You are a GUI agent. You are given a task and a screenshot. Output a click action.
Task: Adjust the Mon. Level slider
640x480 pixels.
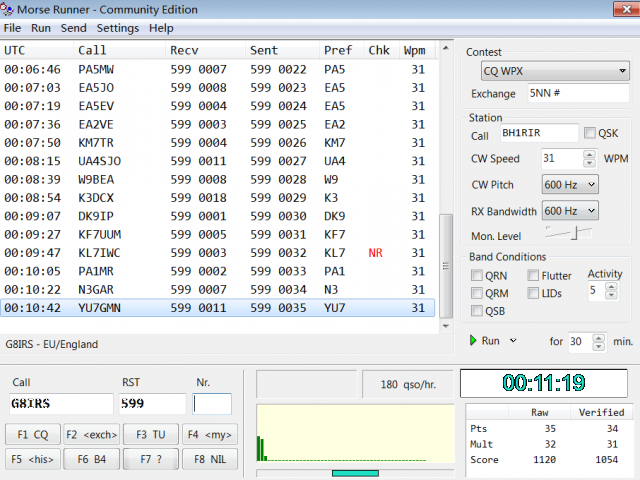coord(576,233)
